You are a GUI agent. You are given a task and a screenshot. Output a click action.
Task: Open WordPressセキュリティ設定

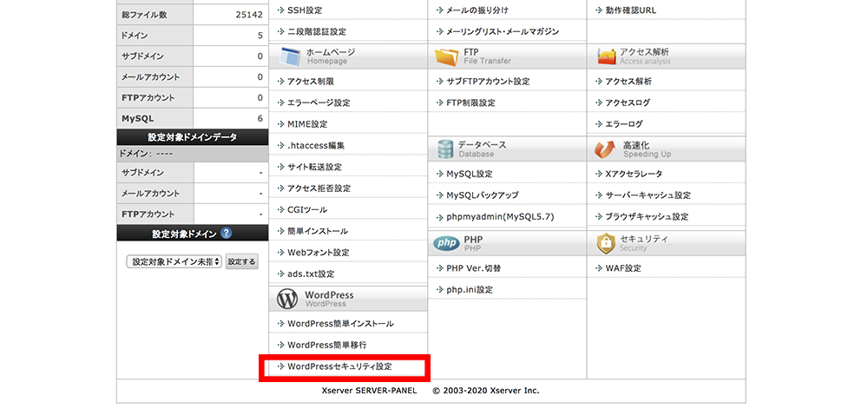(x=339, y=366)
